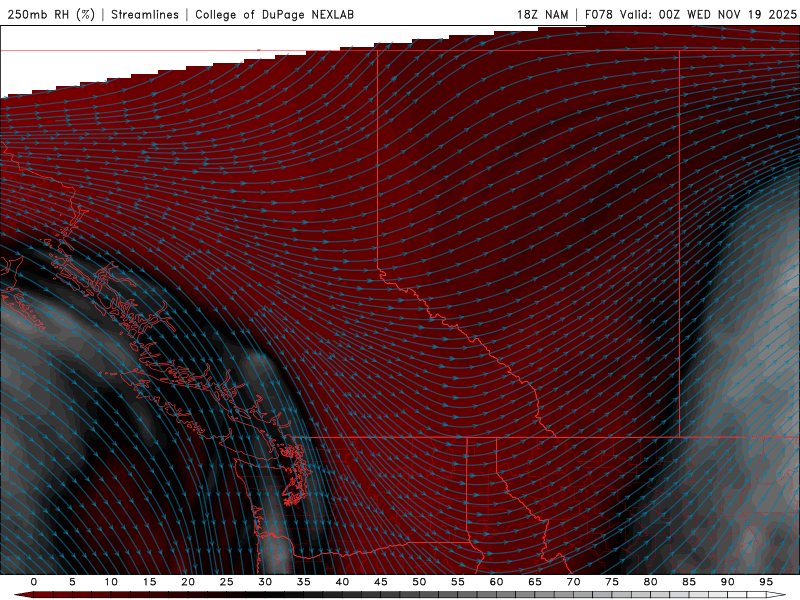Viewport: 800px width, 600px height.
Task: Select the "60" color scale label
Action: click(x=496, y=582)
